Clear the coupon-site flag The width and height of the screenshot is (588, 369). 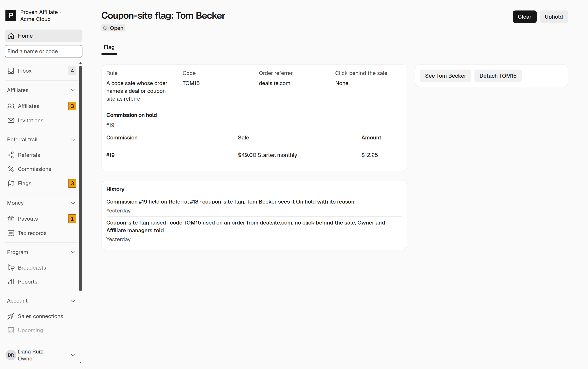tap(524, 17)
